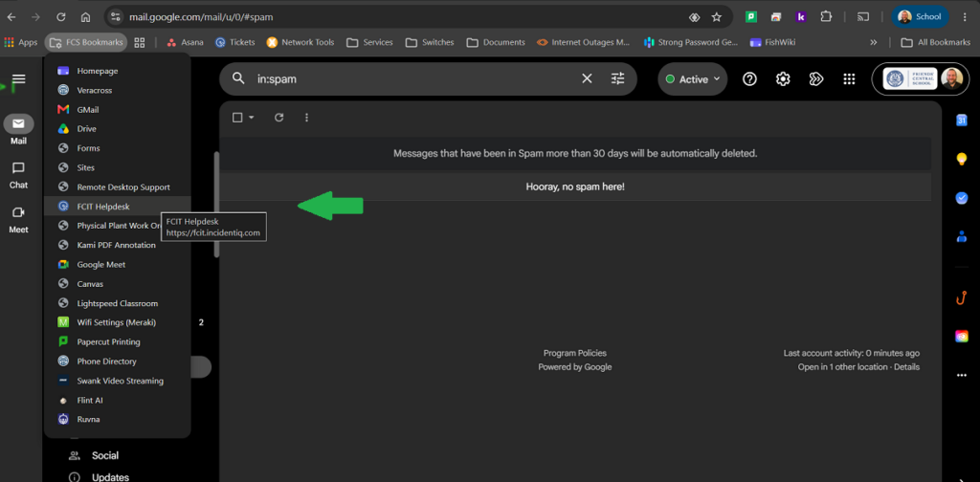Open the Google apps grid icon
The image size is (980, 482).
pyautogui.click(x=849, y=79)
